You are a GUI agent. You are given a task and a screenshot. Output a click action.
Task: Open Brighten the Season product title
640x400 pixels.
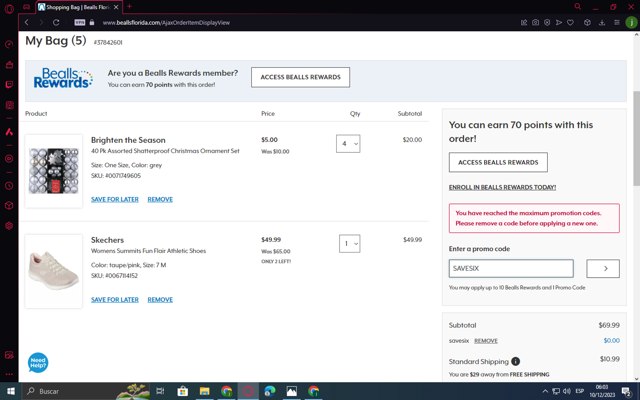(x=128, y=140)
